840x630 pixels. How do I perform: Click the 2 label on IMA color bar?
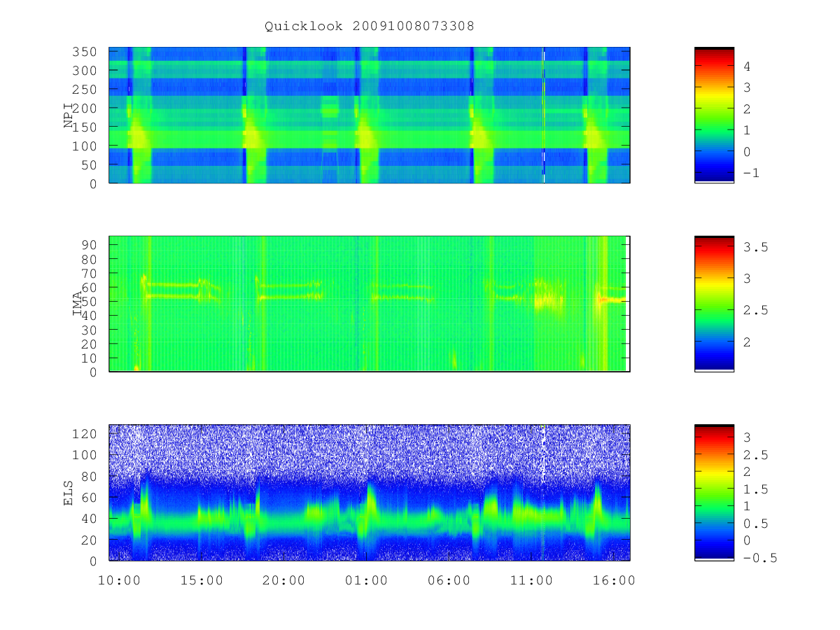(x=747, y=342)
